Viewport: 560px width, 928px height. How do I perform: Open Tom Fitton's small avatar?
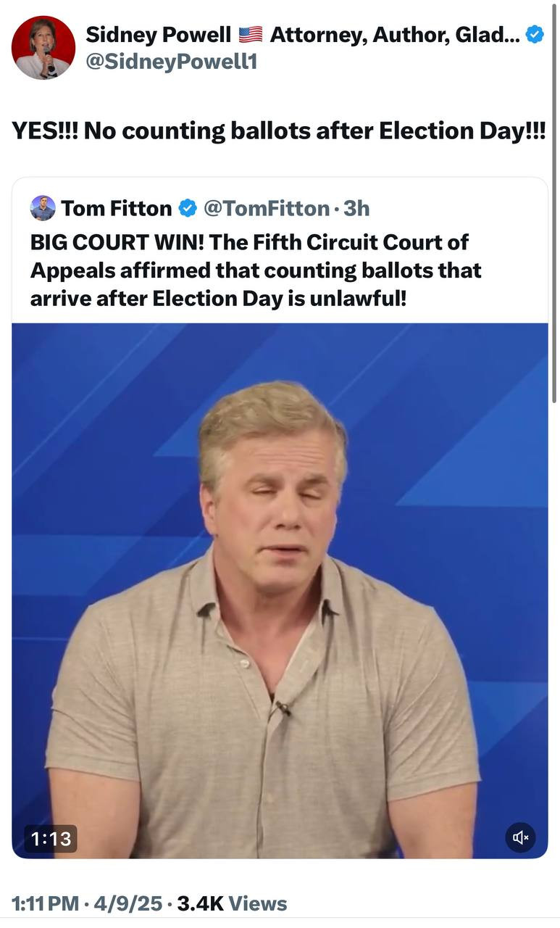(43, 208)
